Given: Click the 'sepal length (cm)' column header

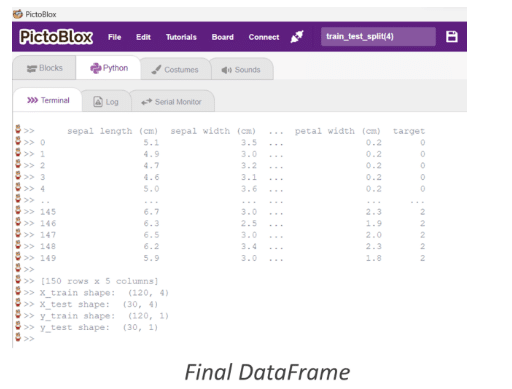Looking at the screenshot, I should [112, 131].
